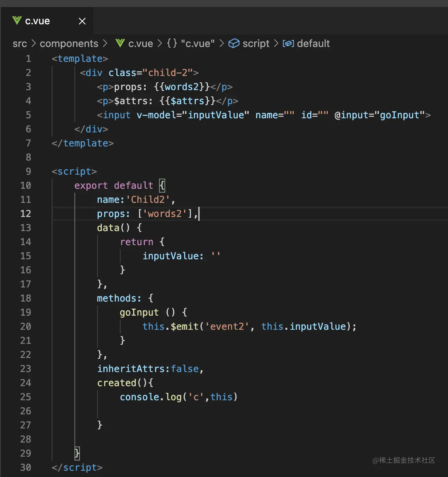This screenshot has height=477, width=448.
Task: Click id="" attribute on line 5
Action: (x=315, y=115)
